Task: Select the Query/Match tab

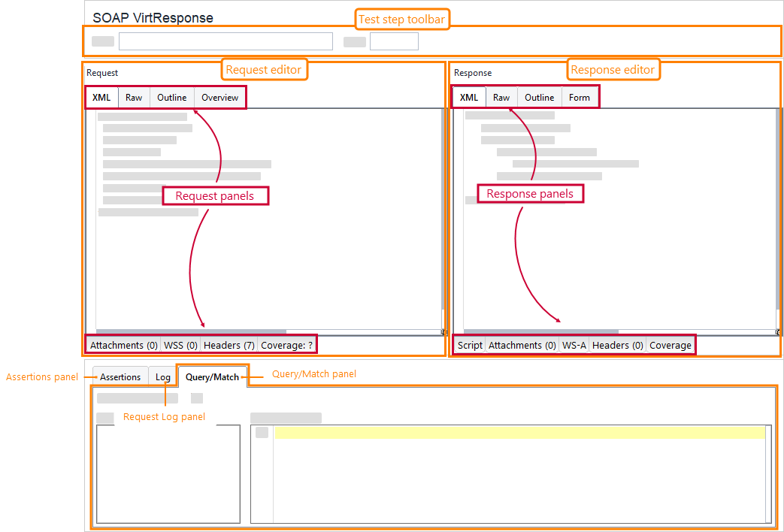Action: pos(212,376)
